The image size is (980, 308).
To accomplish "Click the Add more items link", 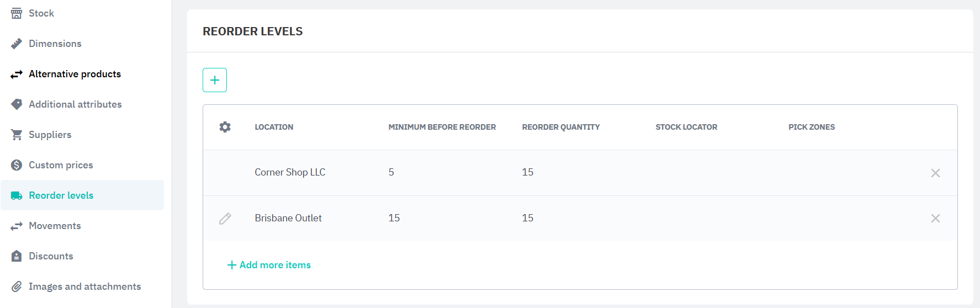I will [x=269, y=265].
